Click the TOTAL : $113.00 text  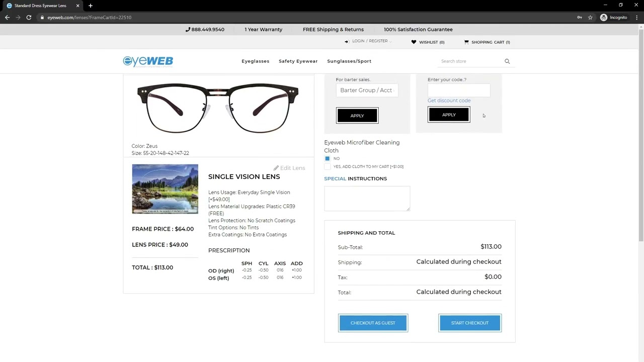pos(152,267)
